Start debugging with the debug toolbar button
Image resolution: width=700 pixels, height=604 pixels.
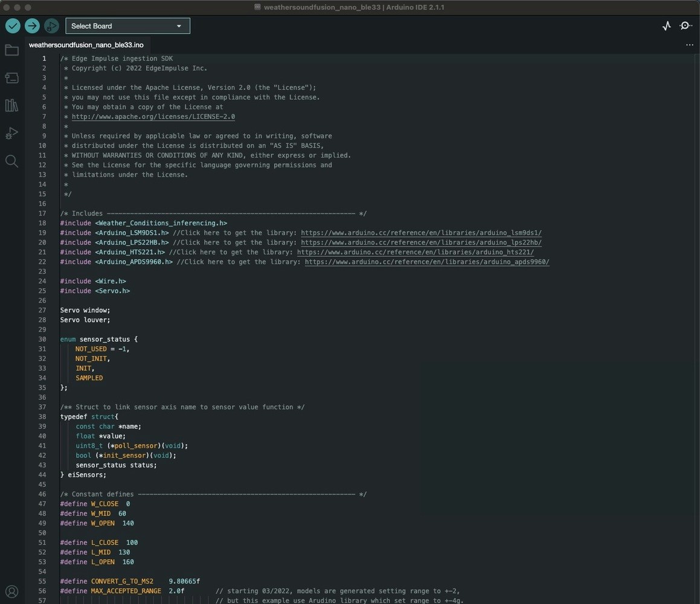coord(51,26)
